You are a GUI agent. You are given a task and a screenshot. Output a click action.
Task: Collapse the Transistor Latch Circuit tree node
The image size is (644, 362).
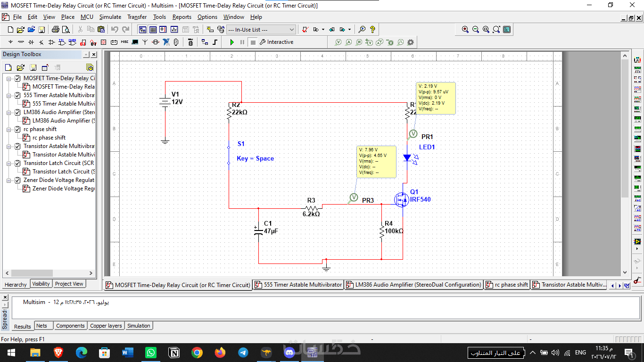click(9, 163)
